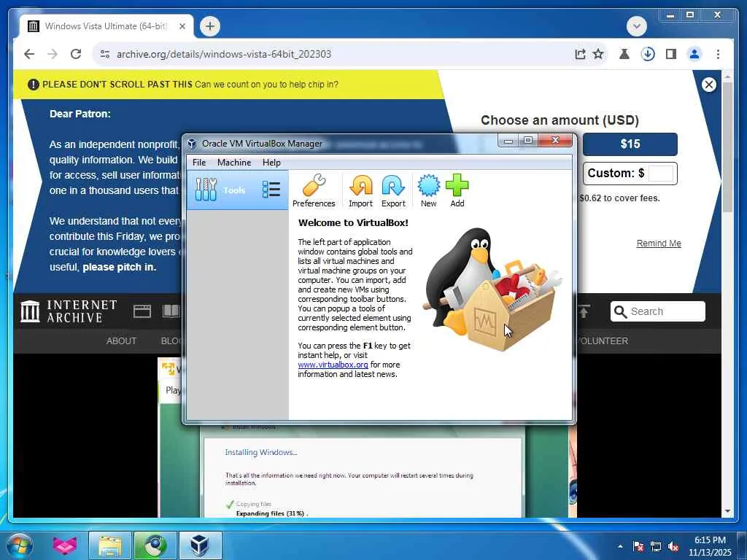Open Action Center flag tray icon
The image size is (747, 560).
pos(638,546)
